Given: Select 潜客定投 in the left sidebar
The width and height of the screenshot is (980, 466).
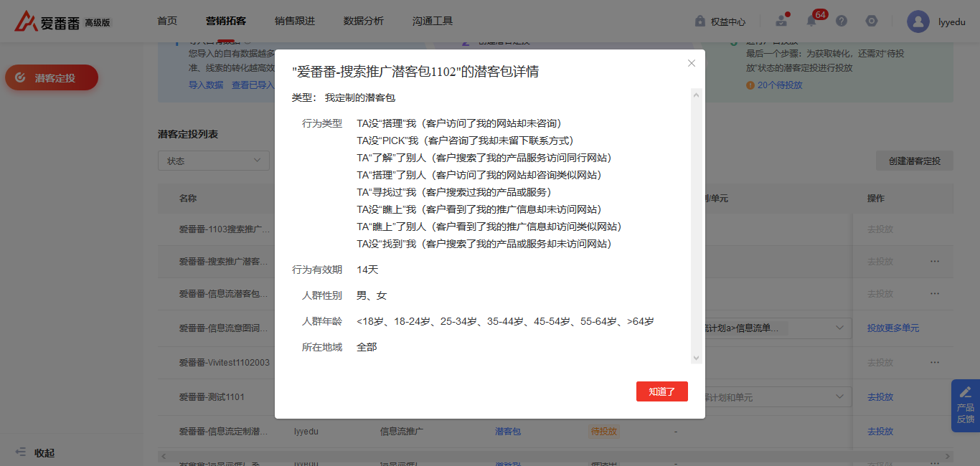Looking at the screenshot, I should [52, 78].
